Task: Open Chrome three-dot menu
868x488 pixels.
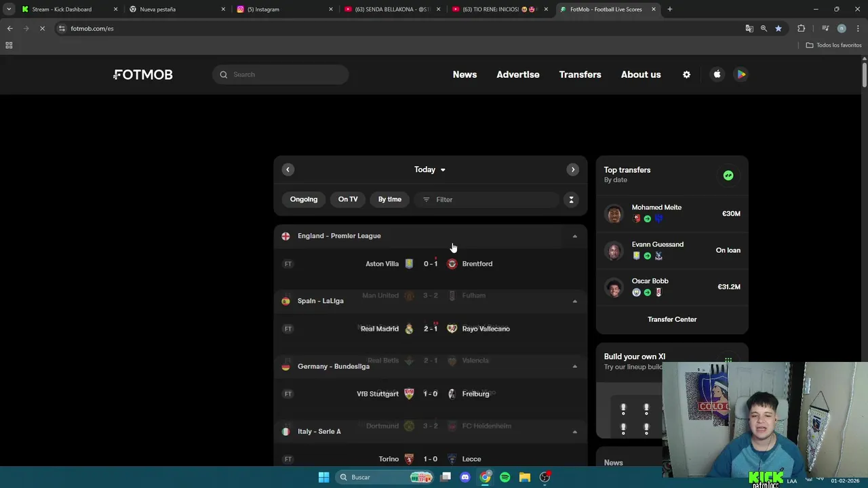Action: [858, 28]
